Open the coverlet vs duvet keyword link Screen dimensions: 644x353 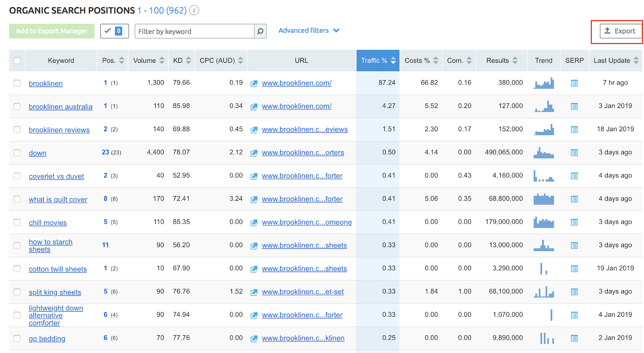(56, 176)
